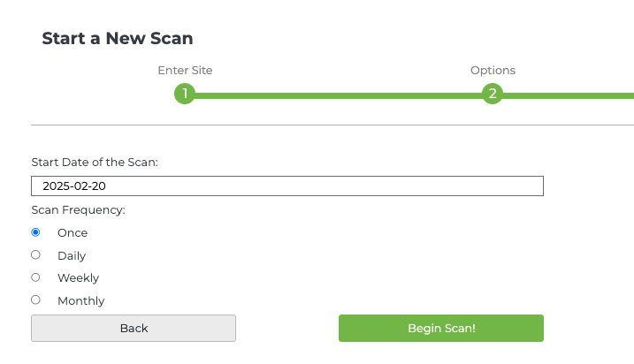The width and height of the screenshot is (634, 364).
Task: Select the Options step label
Action: pyautogui.click(x=493, y=71)
